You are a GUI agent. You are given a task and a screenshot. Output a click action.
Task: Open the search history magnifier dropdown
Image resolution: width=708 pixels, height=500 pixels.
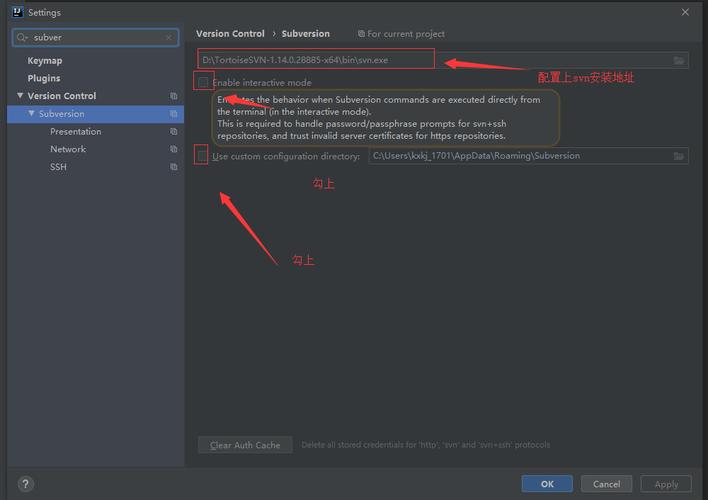coord(23,38)
